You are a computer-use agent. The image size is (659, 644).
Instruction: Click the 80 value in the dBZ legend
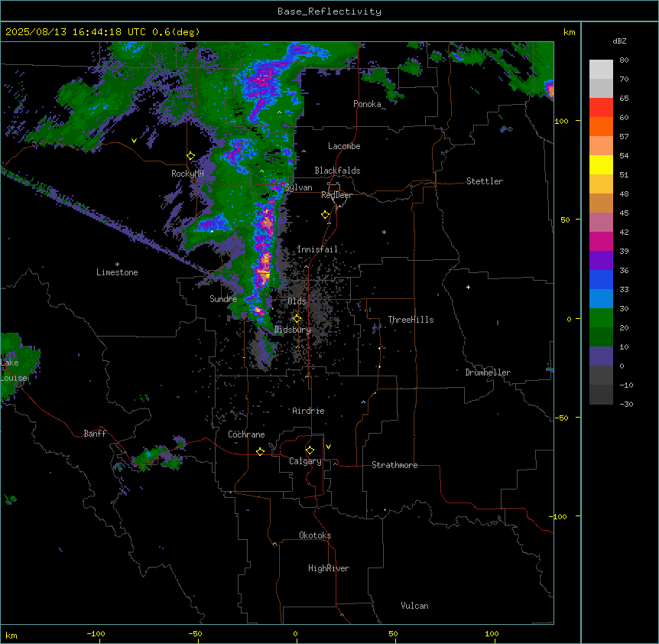624,60
